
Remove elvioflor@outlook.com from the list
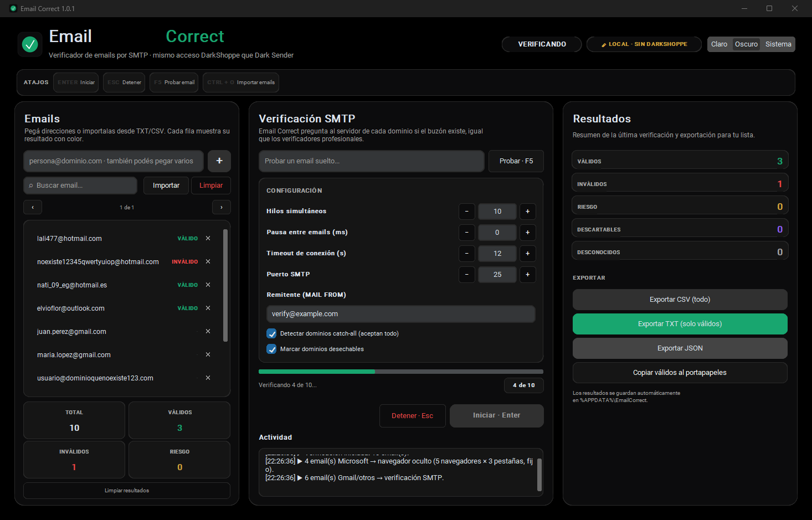coord(208,308)
